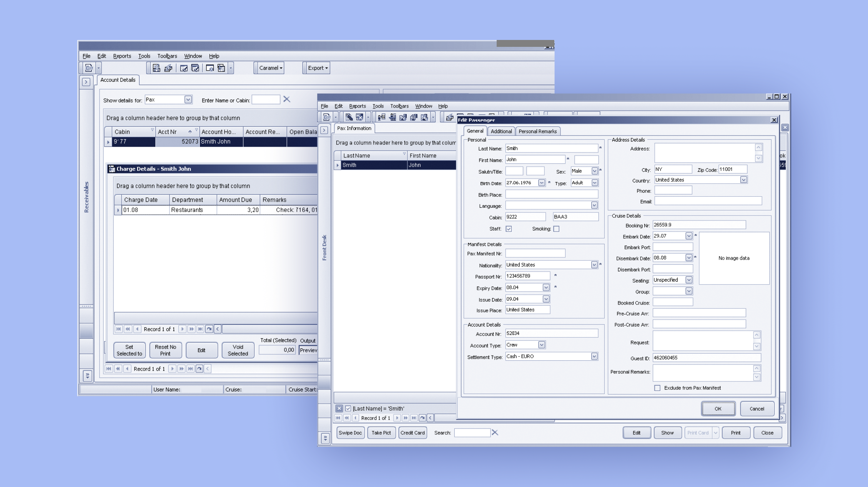Switch to the Additional tab
The width and height of the screenshot is (868, 487).
point(501,131)
